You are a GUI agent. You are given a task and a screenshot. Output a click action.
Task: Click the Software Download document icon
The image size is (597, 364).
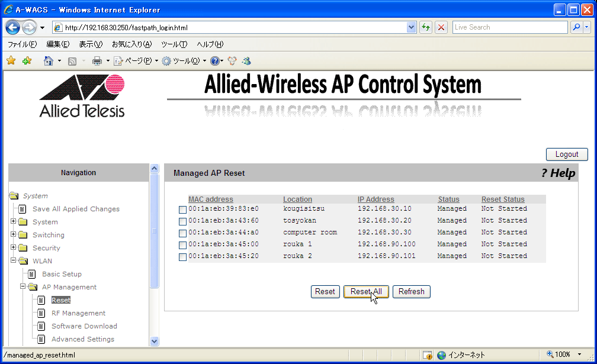pos(41,326)
